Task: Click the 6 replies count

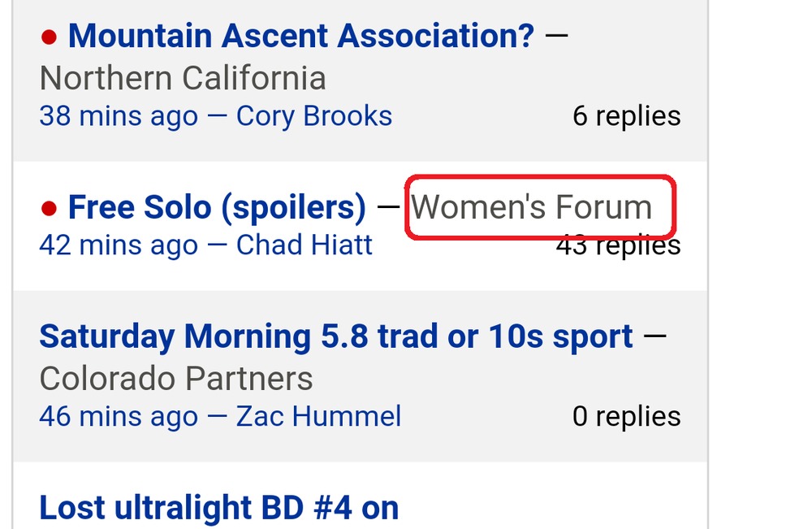Action: [626, 116]
